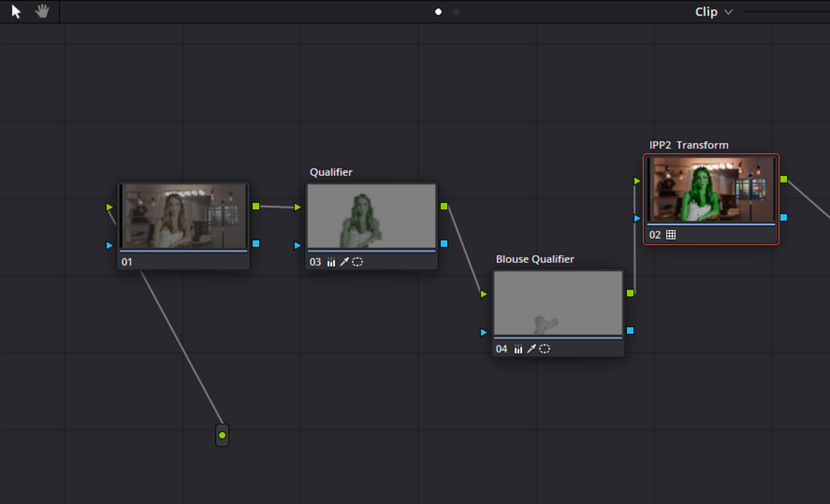
Task: Open the Clip mode dropdown
Action: tap(714, 12)
